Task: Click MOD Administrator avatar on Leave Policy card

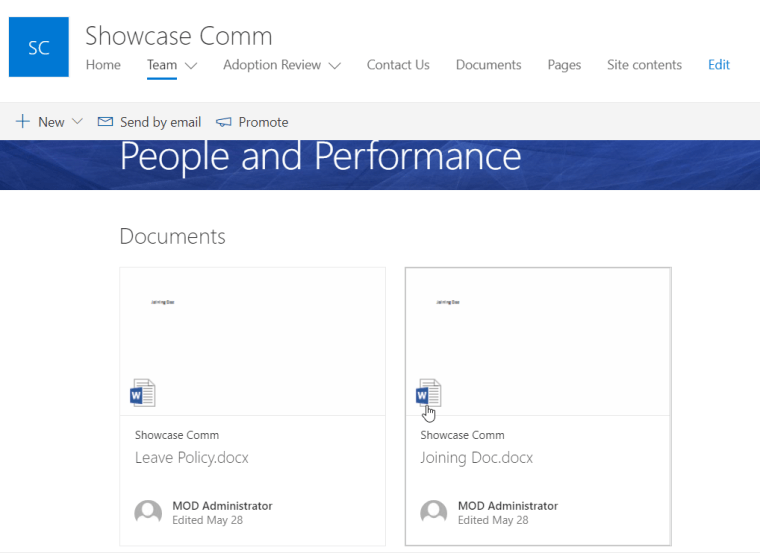Action: pos(148,512)
